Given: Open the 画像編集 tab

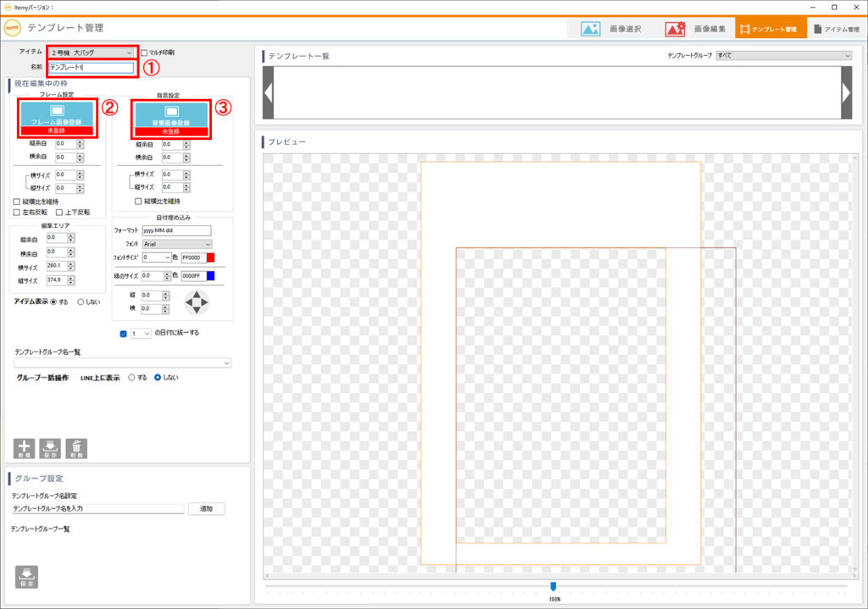Looking at the screenshot, I should pyautogui.click(x=694, y=29).
